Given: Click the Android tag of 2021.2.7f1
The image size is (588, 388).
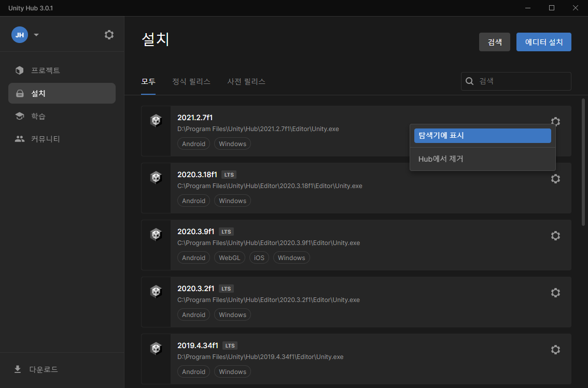Looking at the screenshot, I should 193,144.
